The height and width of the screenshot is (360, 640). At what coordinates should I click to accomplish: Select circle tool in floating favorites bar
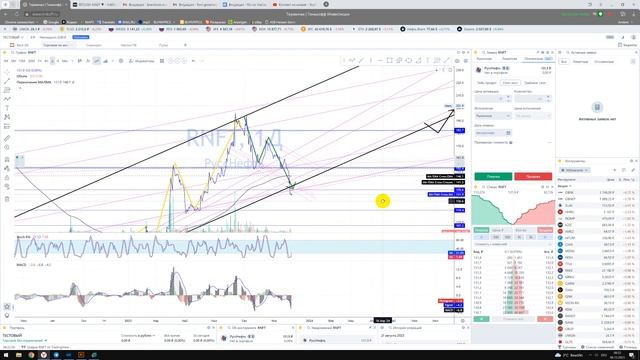(x=409, y=60)
